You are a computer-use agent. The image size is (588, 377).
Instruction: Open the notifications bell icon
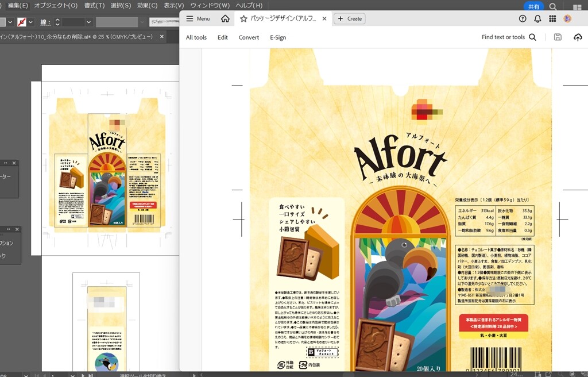[x=537, y=18]
